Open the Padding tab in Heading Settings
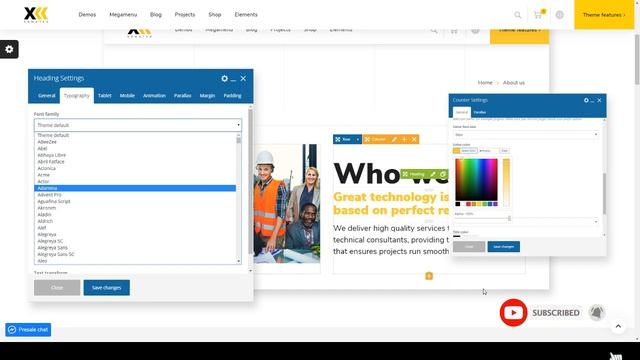The height and width of the screenshot is (360, 640). (232, 96)
